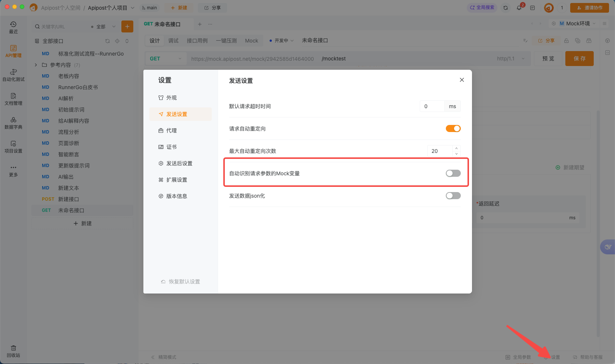Open the GET request method dropdown
The image size is (615, 364).
pyautogui.click(x=165, y=58)
